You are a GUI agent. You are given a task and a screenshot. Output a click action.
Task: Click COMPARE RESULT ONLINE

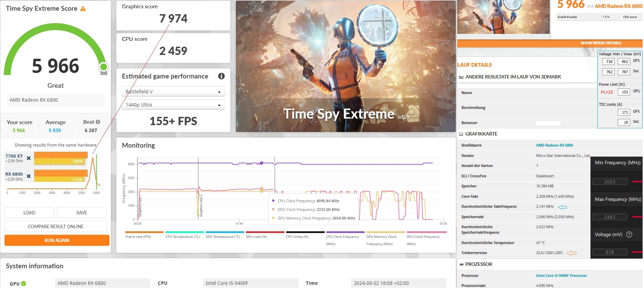click(56, 226)
